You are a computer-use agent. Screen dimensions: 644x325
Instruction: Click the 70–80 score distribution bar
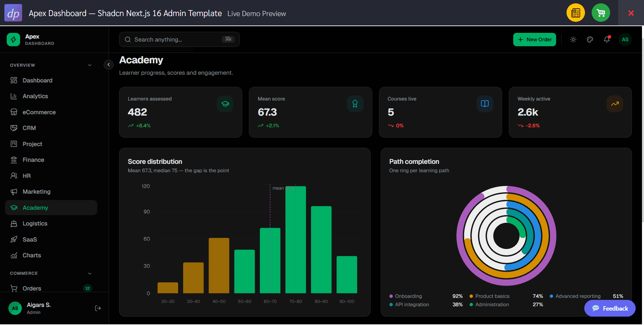coord(296,240)
